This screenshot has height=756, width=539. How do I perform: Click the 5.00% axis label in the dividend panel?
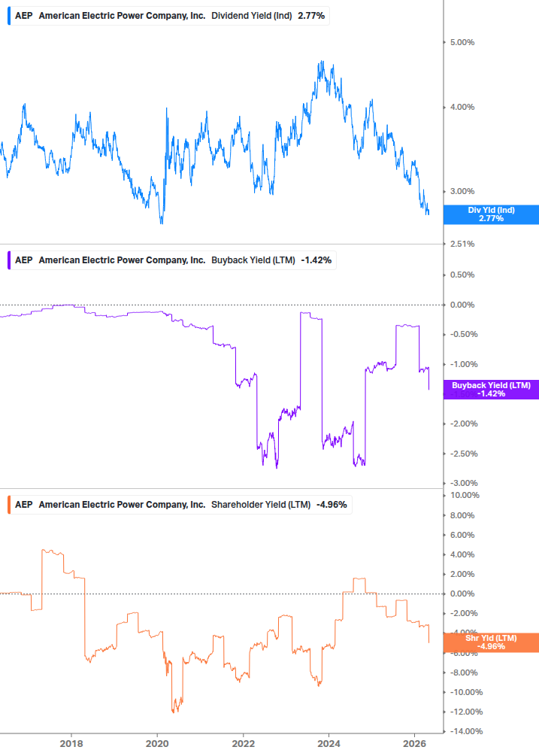tap(462, 42)
